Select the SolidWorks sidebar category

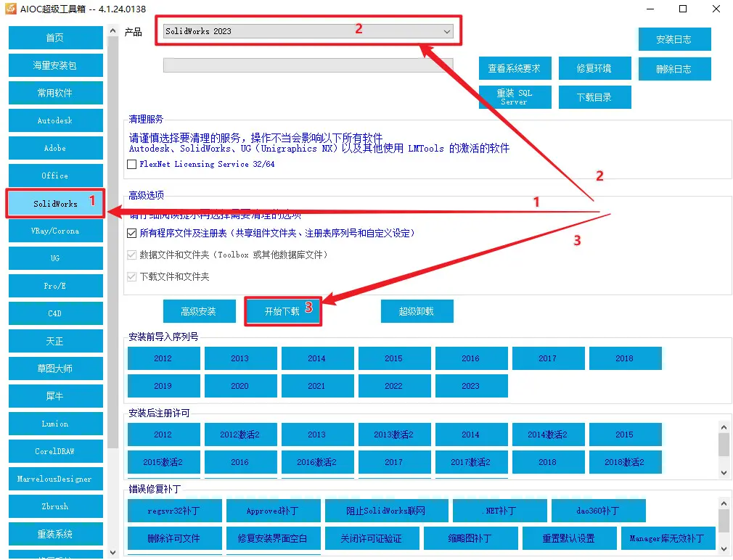tap(56, 204)
